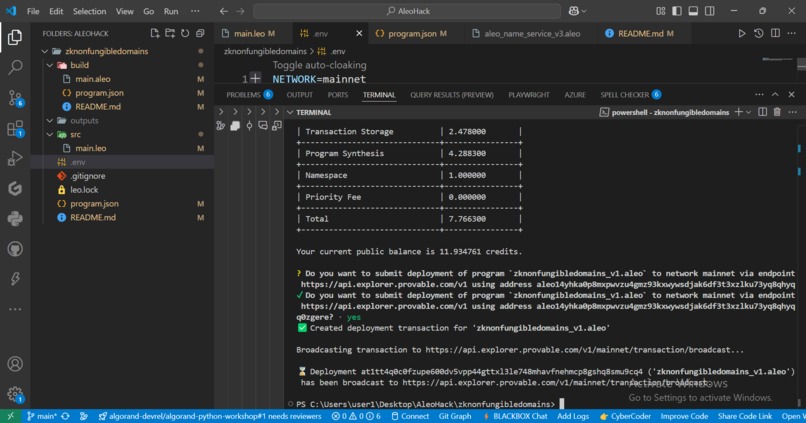Open the SPELL CHECKER panel tab
806x423 pixels.
click(x=631, y=95)
